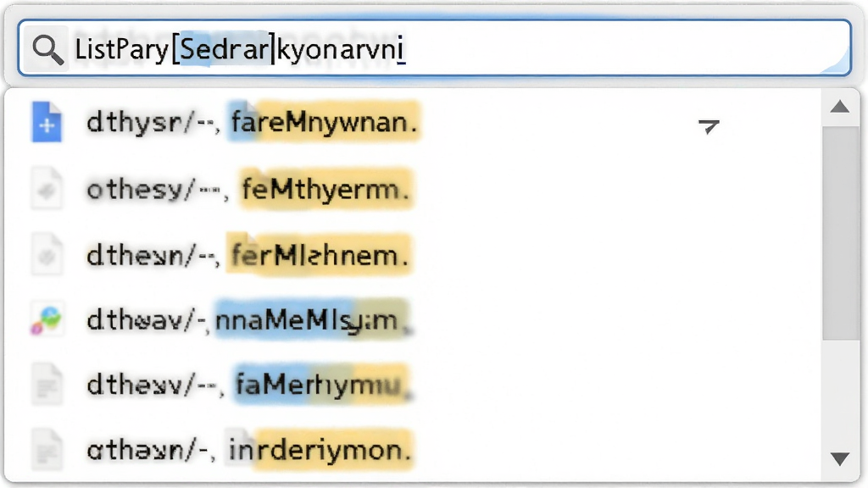Select the result ending in 'inrderiymon.'
The height and width of the screenshot is (488, 868).
414,449
